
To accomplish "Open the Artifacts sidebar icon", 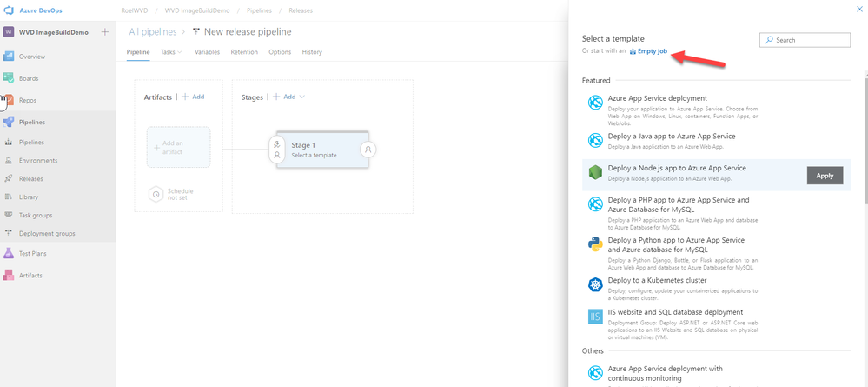I will pos(9,275).
